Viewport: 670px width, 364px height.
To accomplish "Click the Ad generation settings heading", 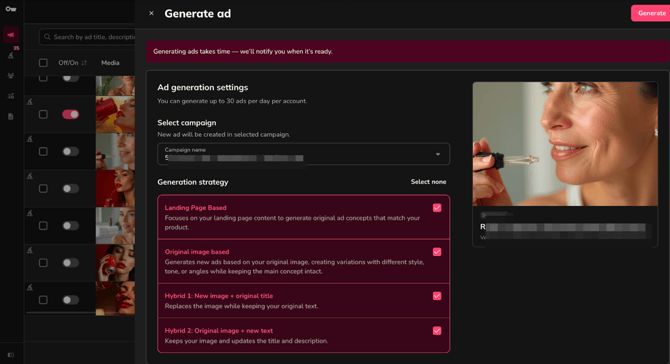I will point(203,88).
